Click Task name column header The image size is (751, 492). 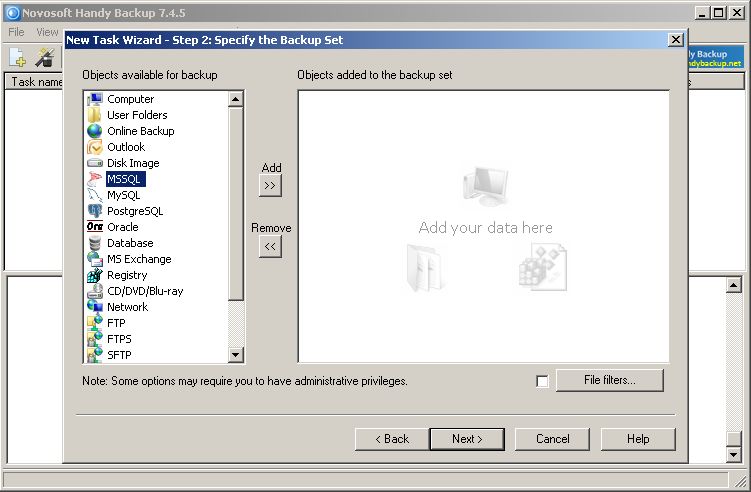[34, 82]
